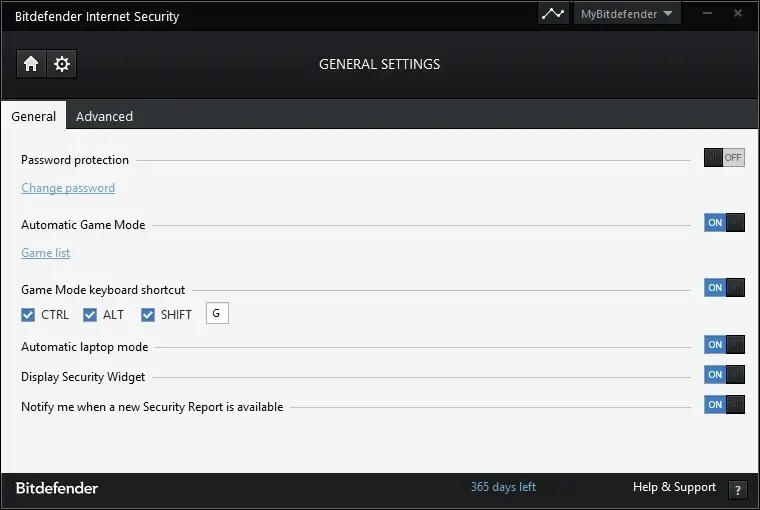Screen dimensions: 760x510
Task: Expand the MyBitdefender dropdown
Action: coord(627,14)
